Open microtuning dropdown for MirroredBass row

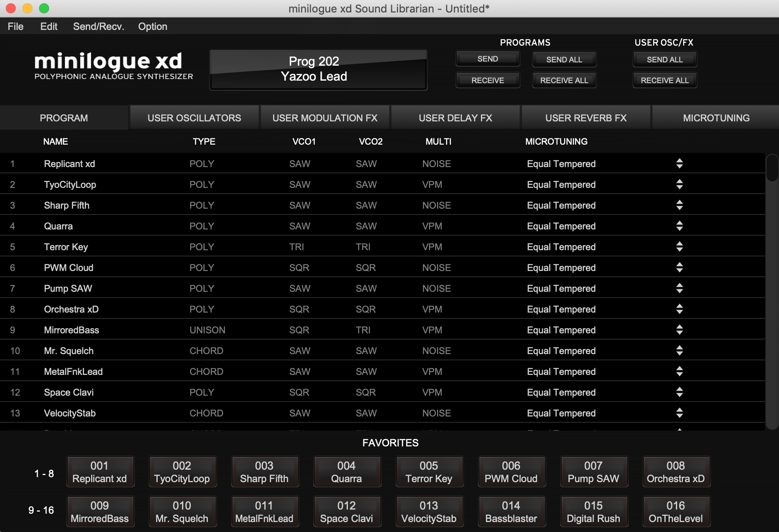pos(679,330)
